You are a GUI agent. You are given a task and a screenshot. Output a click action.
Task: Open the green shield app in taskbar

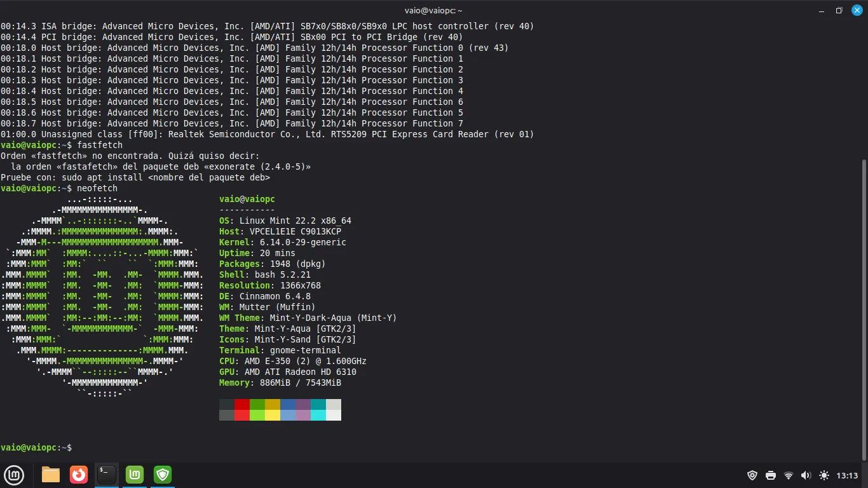(163, 475)
